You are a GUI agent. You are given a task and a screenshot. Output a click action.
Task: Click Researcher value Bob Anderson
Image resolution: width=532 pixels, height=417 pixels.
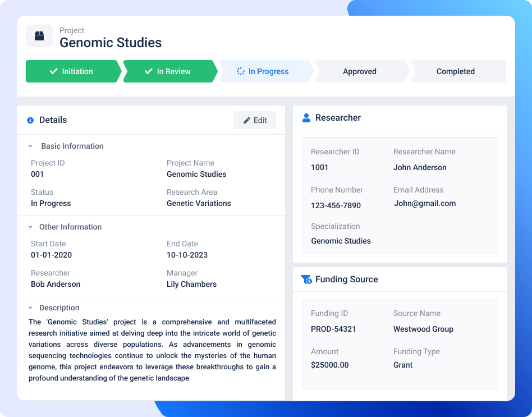point(56,284)
